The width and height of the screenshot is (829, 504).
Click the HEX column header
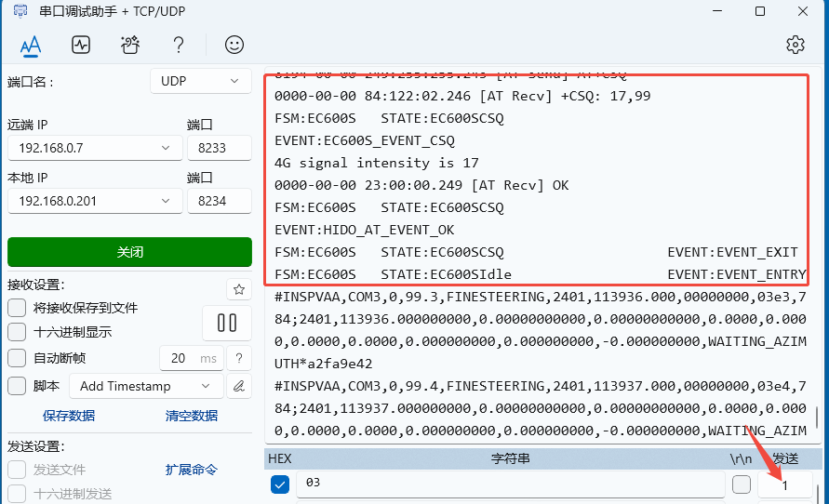click(280, 458)
